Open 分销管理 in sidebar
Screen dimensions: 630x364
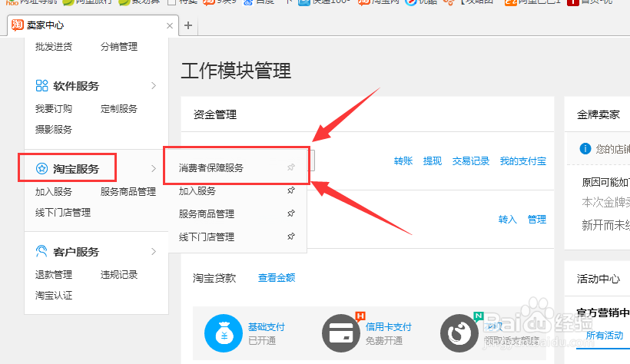[x=119, y=47]
